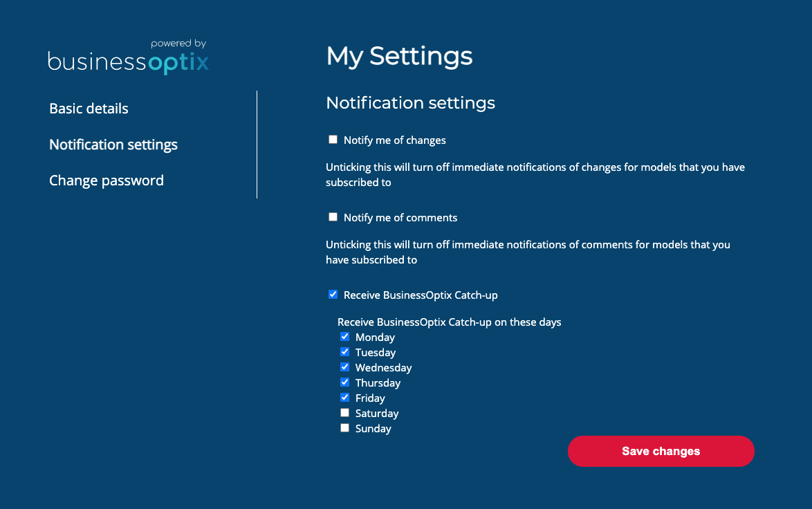812x509 pixels.
Task: Click the 'Notification settings' heading
Action: coord(410,102)
